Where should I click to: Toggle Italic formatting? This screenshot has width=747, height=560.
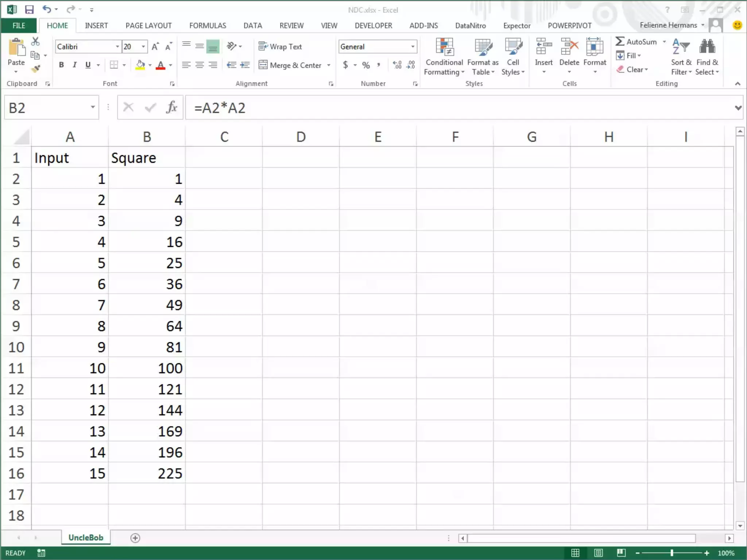click(x=74, y=65)
